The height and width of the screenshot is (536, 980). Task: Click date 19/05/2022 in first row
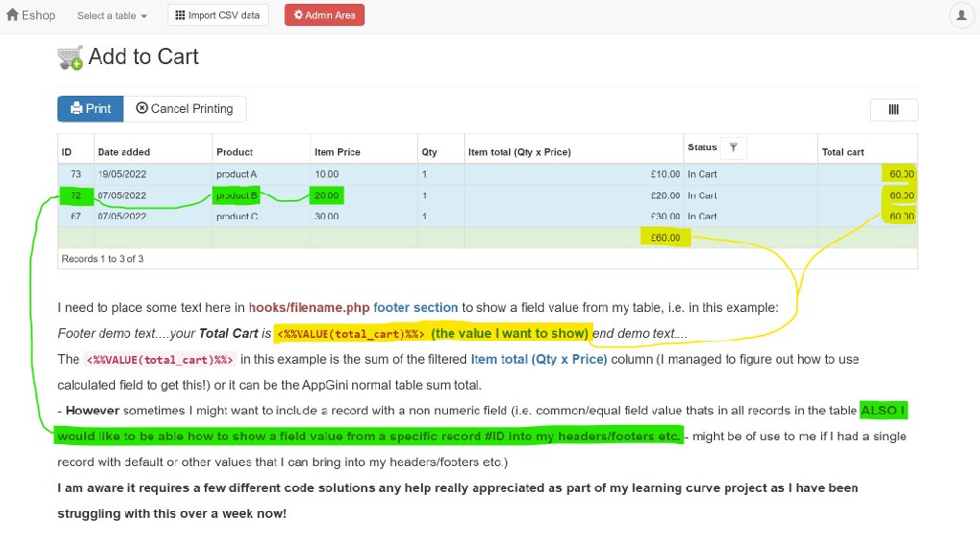coord(122,174)
